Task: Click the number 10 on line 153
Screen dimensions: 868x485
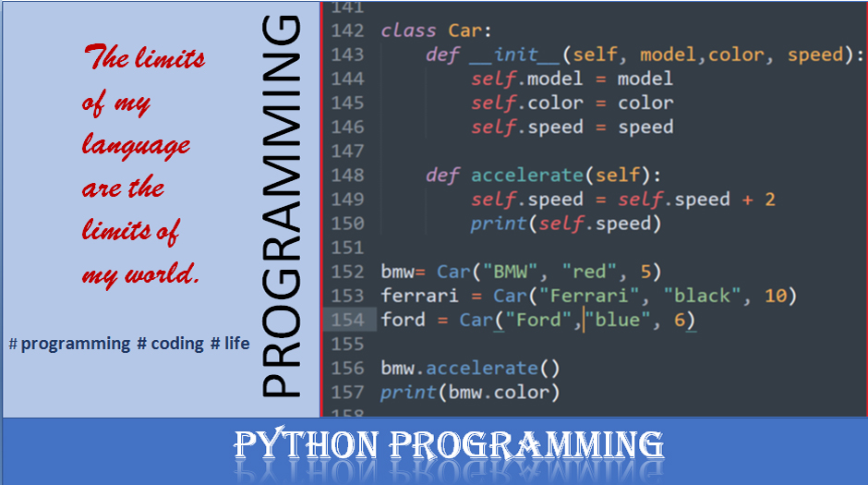Action: (x=776, y=296)
